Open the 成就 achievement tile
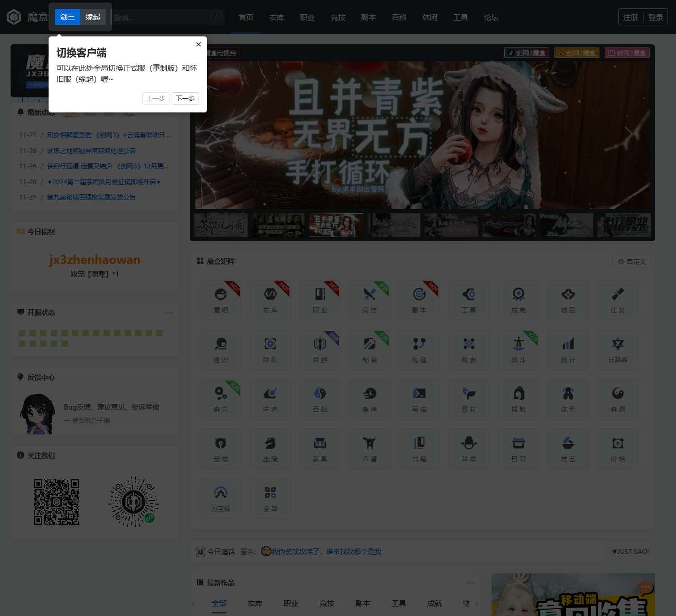 pos(519,299)
